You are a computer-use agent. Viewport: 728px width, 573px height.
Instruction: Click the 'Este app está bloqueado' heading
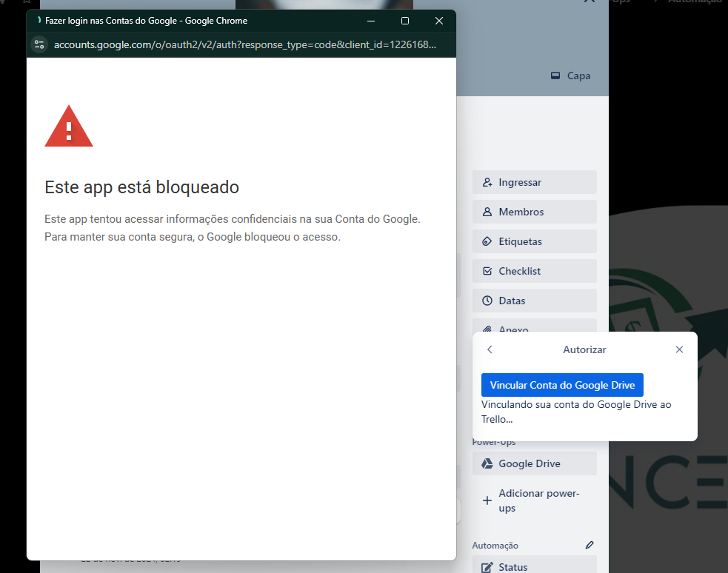141,187
